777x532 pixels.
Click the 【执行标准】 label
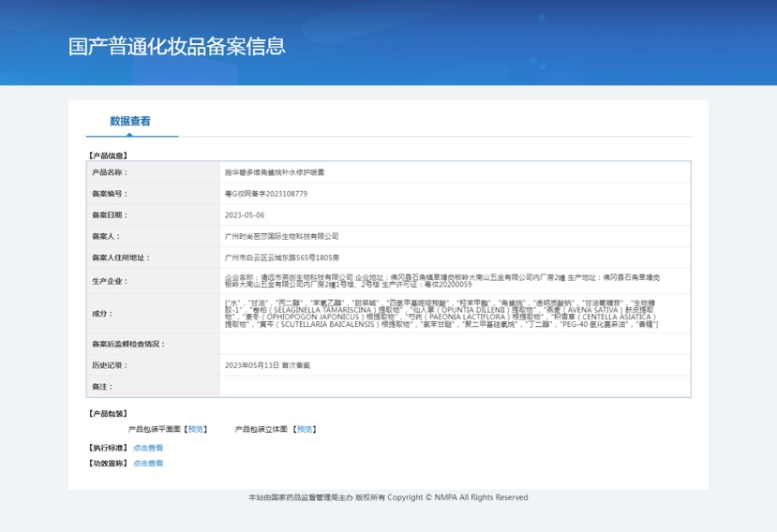point(108,448)
